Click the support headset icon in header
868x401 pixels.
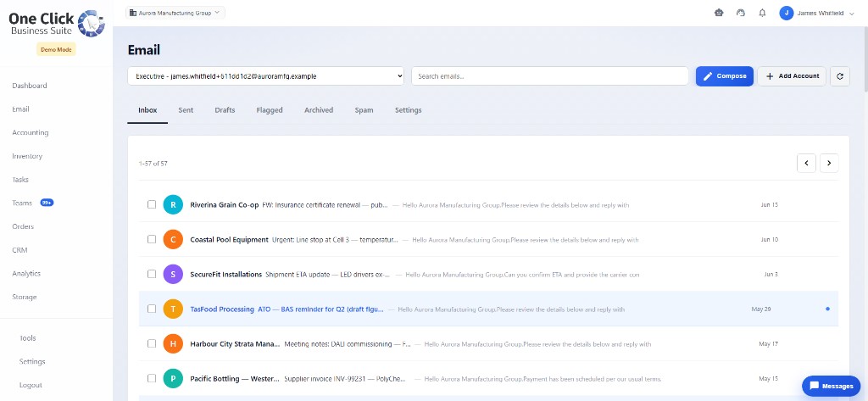(741, 13)
